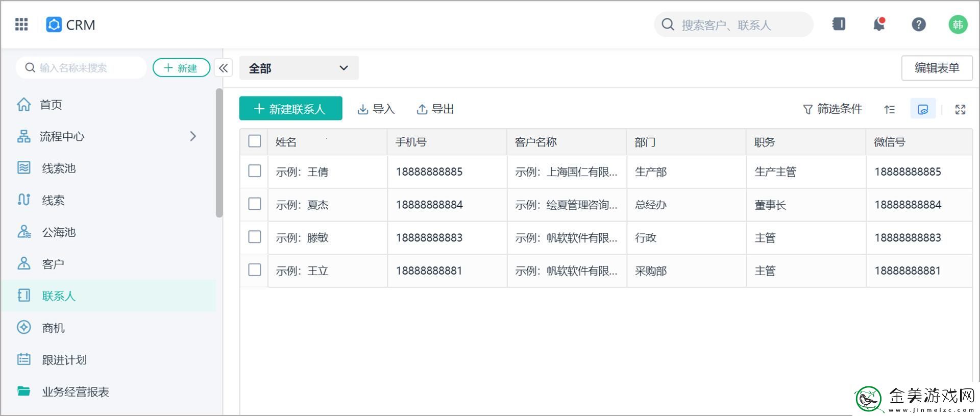Click the 线索 icon in sidebar
Viewport: 980px width, 416px height.
(23, 200)
